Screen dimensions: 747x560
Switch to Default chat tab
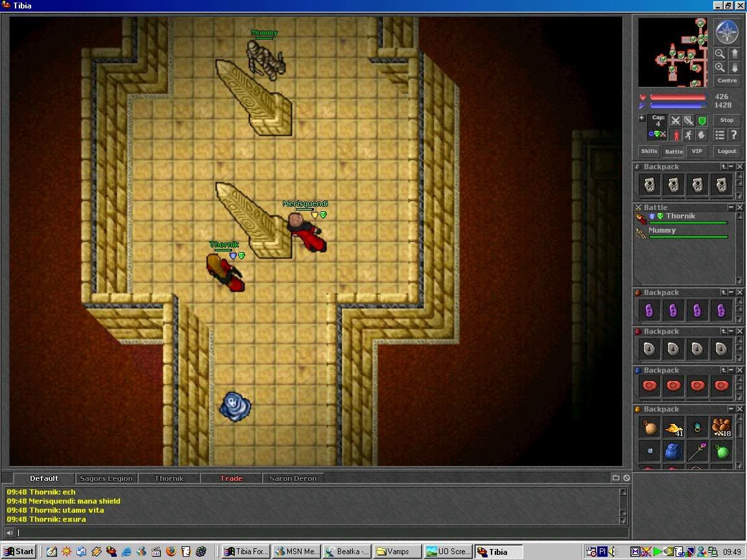[44, 478]
